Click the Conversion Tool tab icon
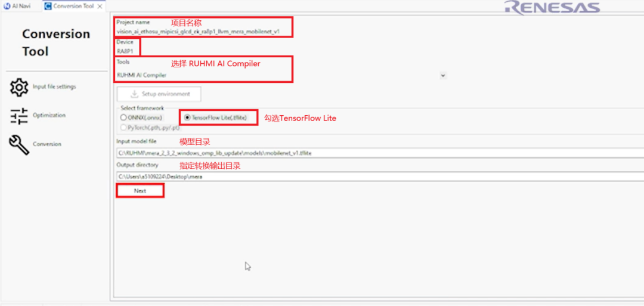644x306 pixels. [x=48, y=6]
